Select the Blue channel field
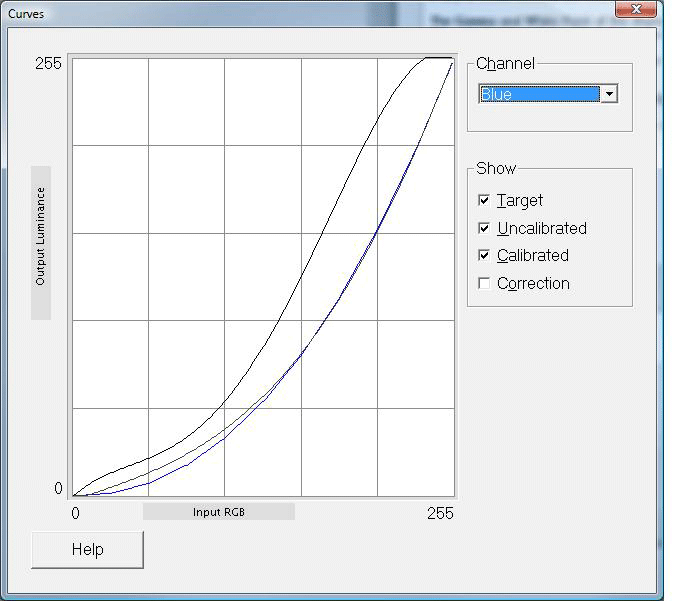The height and width of the screenshot is (601, 683). [540, 94]
